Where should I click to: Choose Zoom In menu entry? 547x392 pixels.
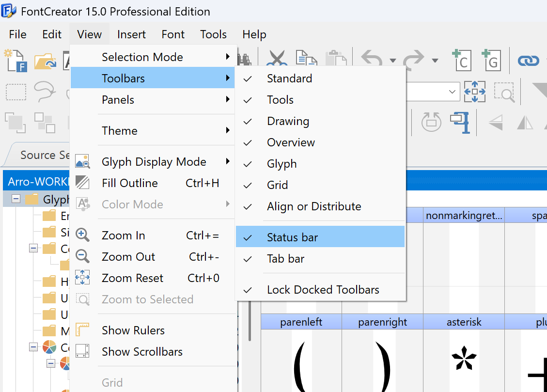tap(153, 235)
